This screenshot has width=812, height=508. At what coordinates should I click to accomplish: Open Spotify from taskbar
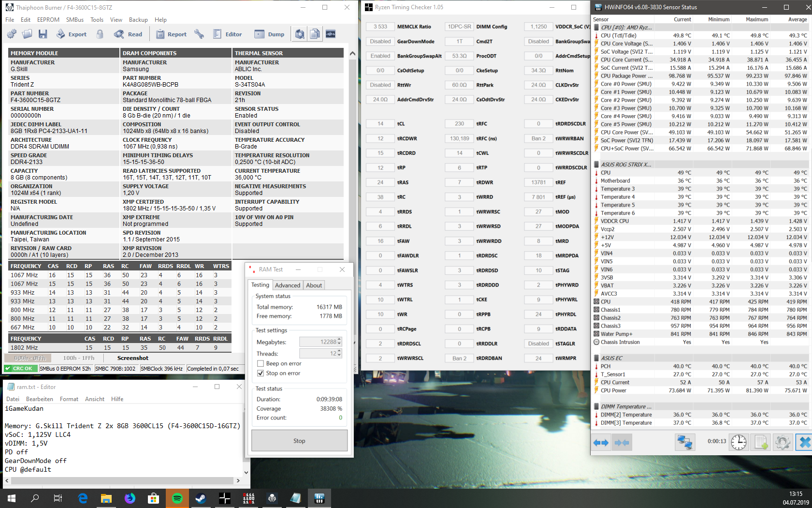(x=177, y=498)
